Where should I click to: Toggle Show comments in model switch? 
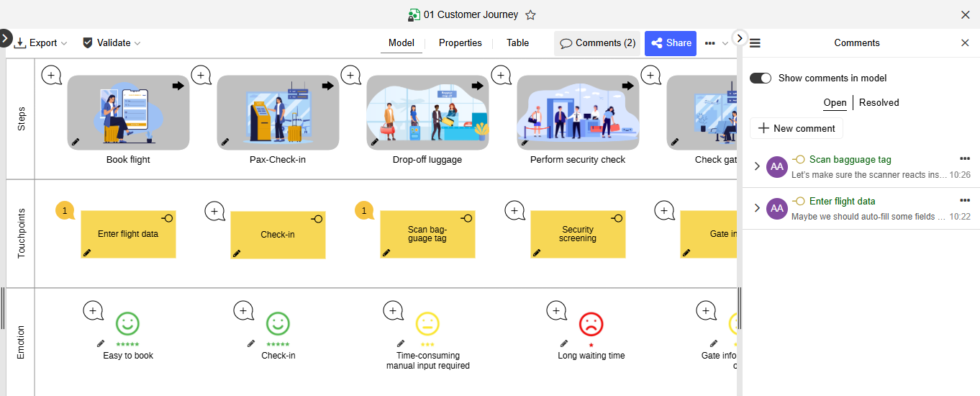tap(761, 78)
